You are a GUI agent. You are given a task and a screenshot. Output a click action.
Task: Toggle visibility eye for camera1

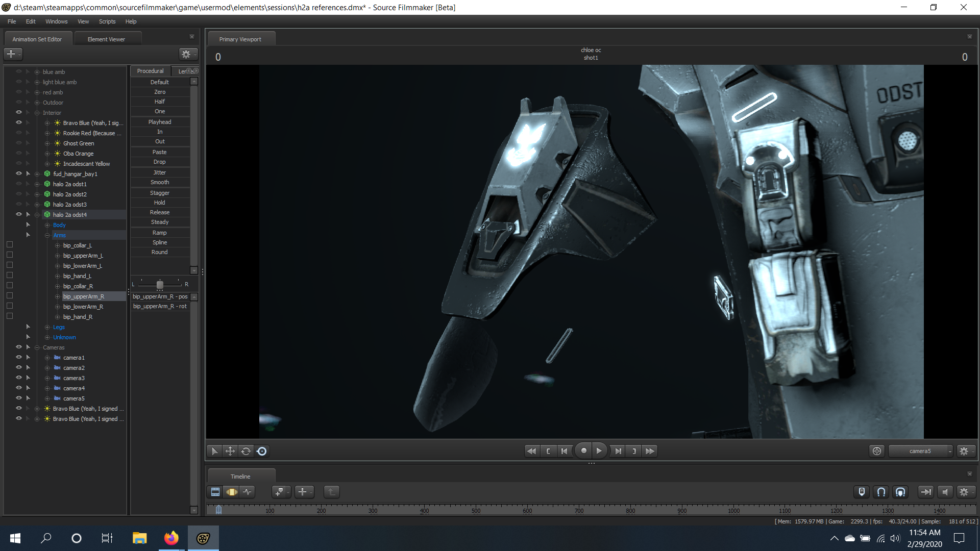(x=19, y=357)
